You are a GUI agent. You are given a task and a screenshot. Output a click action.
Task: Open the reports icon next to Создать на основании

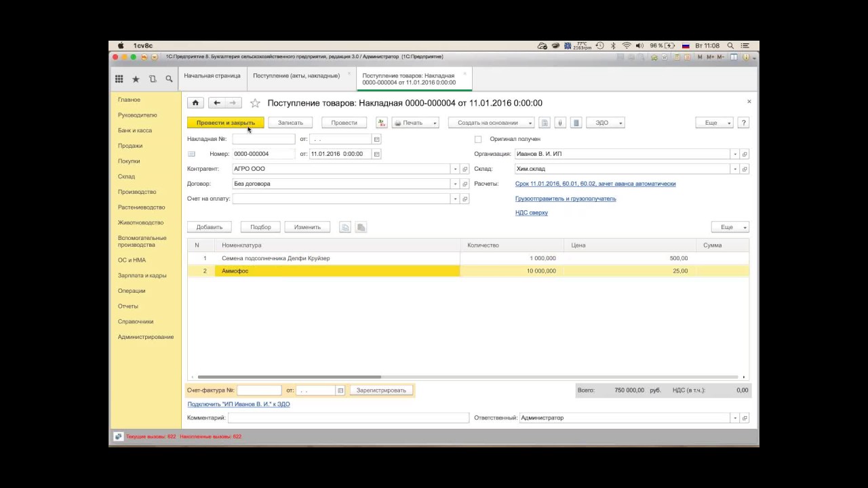click(x=545, y=123)
